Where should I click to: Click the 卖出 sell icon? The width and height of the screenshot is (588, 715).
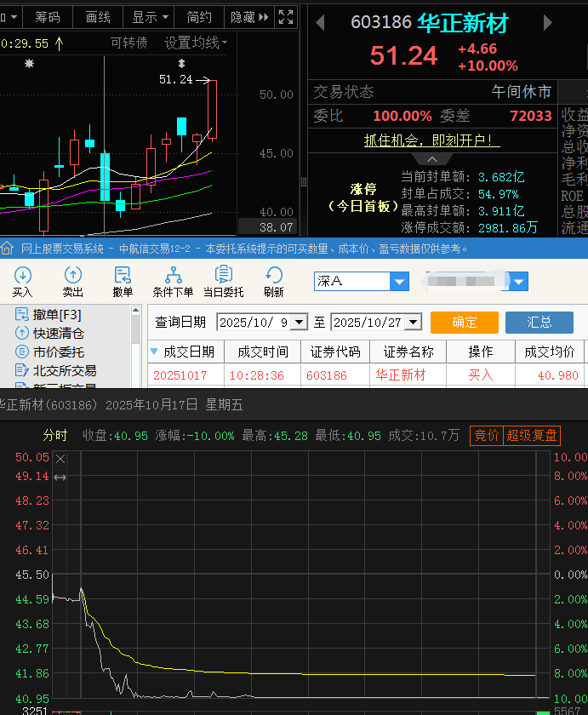point(73,275)
